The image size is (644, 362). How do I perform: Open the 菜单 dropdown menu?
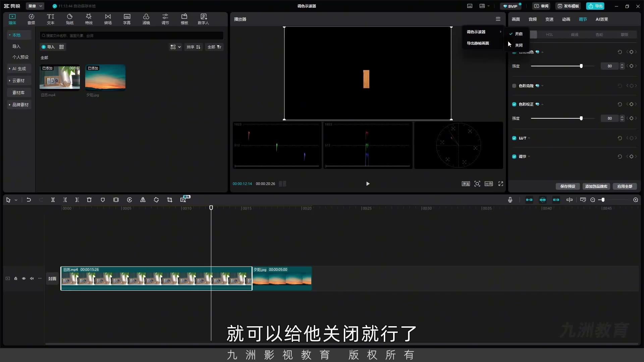pos(35,6)
